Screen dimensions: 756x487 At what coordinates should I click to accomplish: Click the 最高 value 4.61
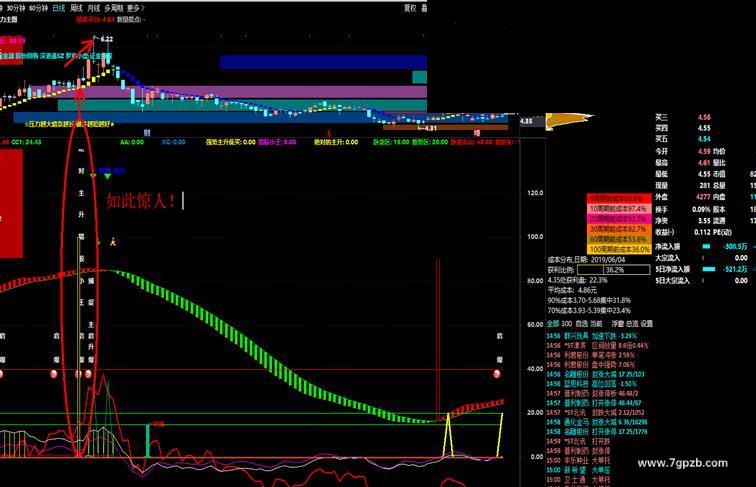(704, 163)
